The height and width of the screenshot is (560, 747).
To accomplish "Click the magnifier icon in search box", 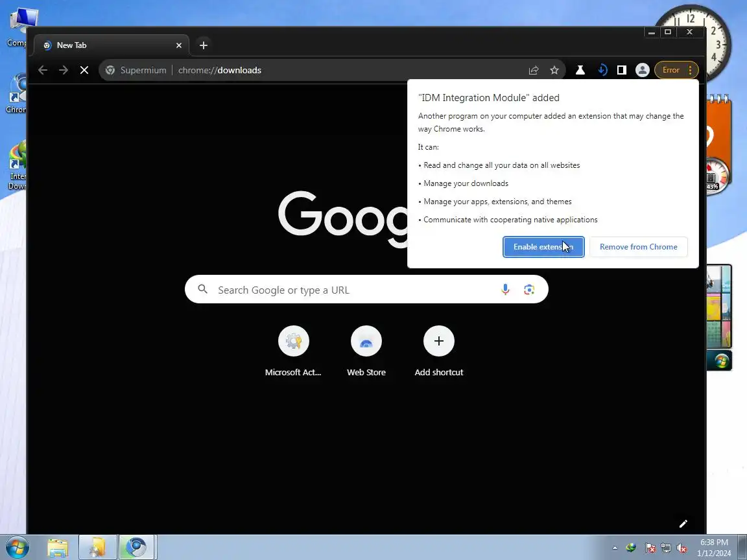I will point(202,289).
